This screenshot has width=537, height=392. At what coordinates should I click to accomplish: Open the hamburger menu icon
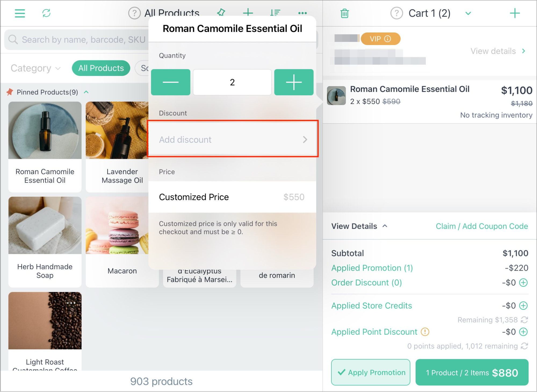pos(20,13)
